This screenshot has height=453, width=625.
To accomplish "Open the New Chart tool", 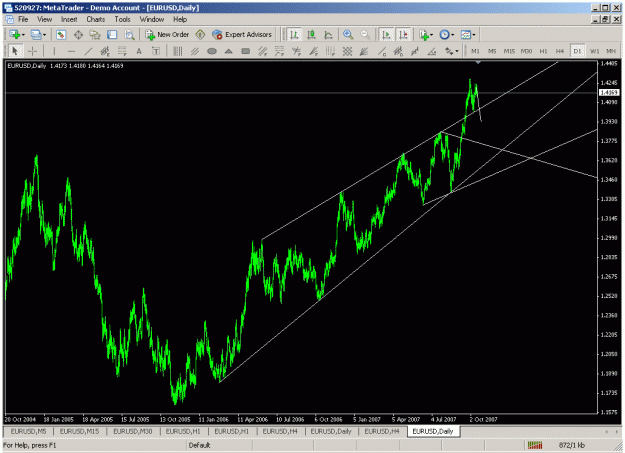I will 15,35.
